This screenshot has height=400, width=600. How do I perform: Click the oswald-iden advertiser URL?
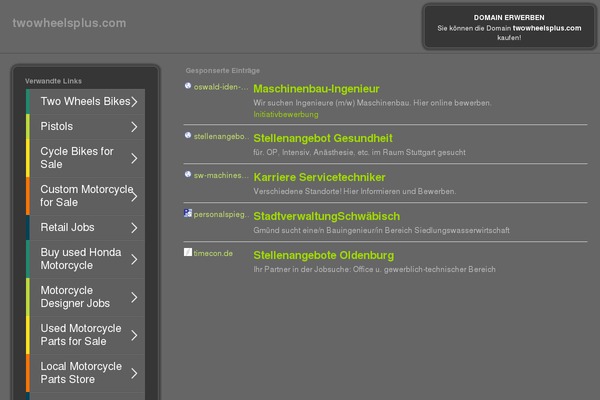pos(221,87)
